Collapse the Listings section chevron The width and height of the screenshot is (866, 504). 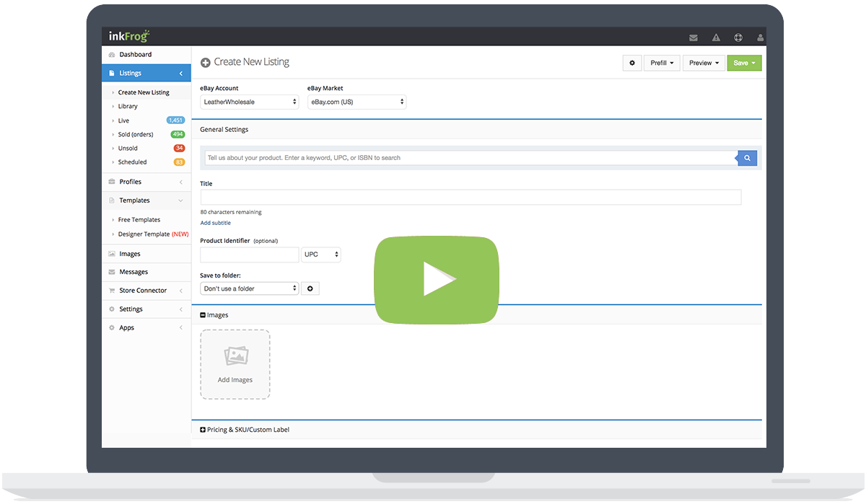pos(181,73)
